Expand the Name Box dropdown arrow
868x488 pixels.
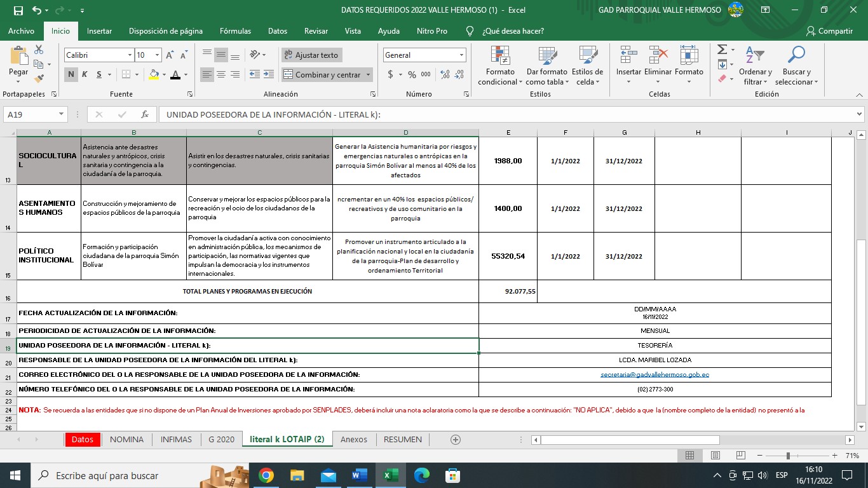click(x=62, y=114)
